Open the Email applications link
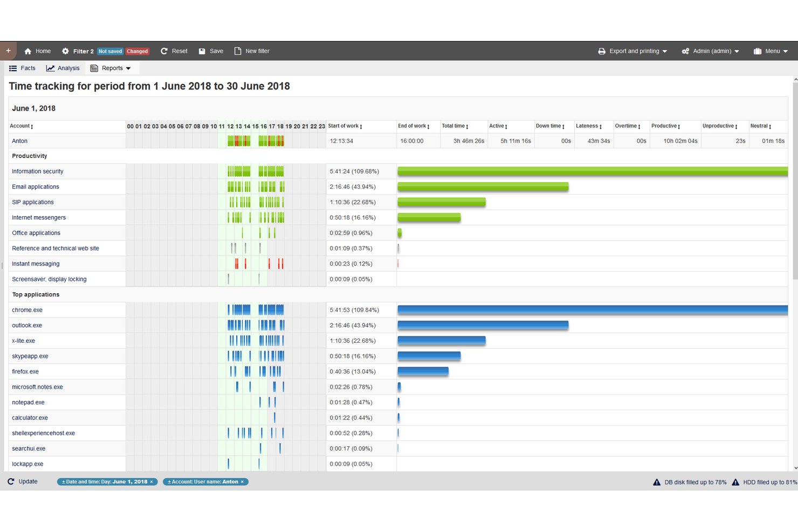798x532 pixels. tap(36, 187)
